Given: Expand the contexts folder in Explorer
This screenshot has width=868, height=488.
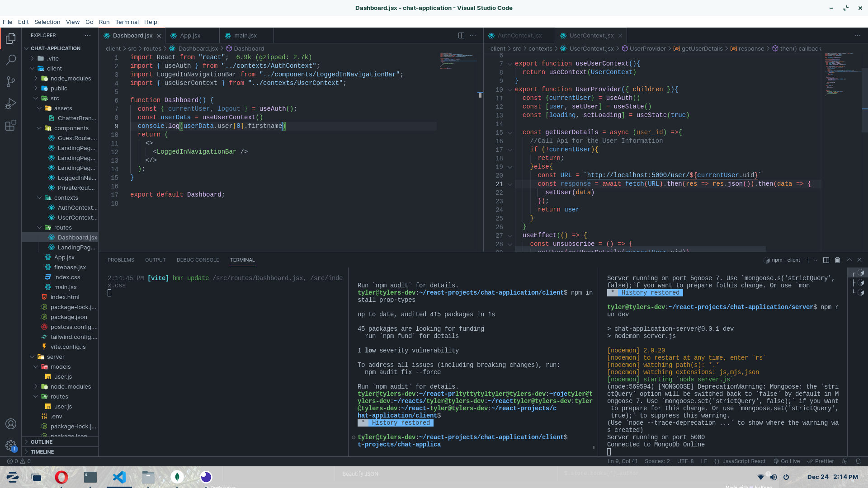Looking at the screenshot, I should coord(66,197).
